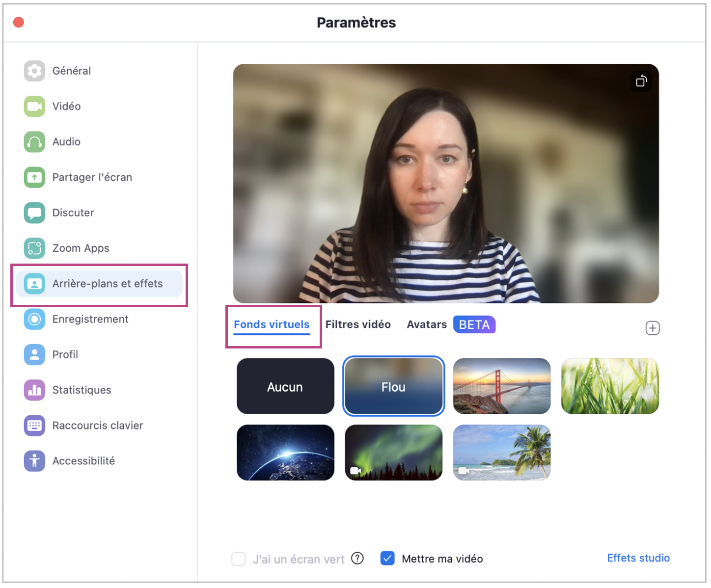This screenshot has width=711, height=588.
Task: Open Audio settings via headphones icon
Action: pyautogui.click(x=34, y=142)
